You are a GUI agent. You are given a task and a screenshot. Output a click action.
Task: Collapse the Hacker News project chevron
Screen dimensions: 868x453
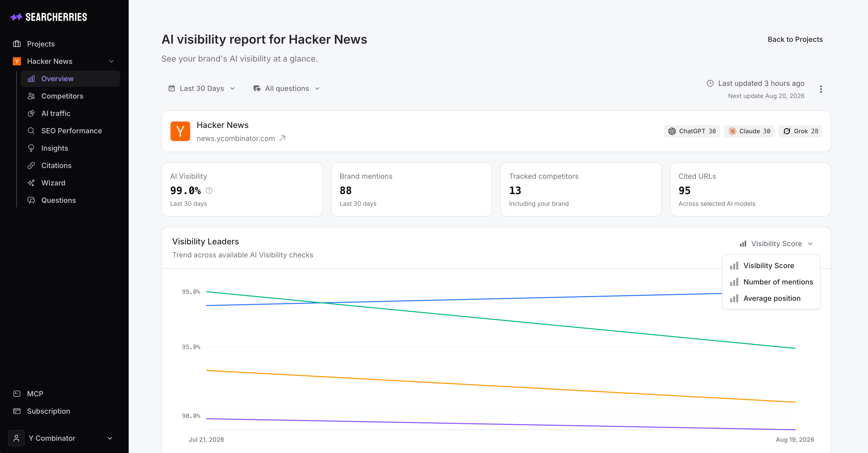coord(111,61)
